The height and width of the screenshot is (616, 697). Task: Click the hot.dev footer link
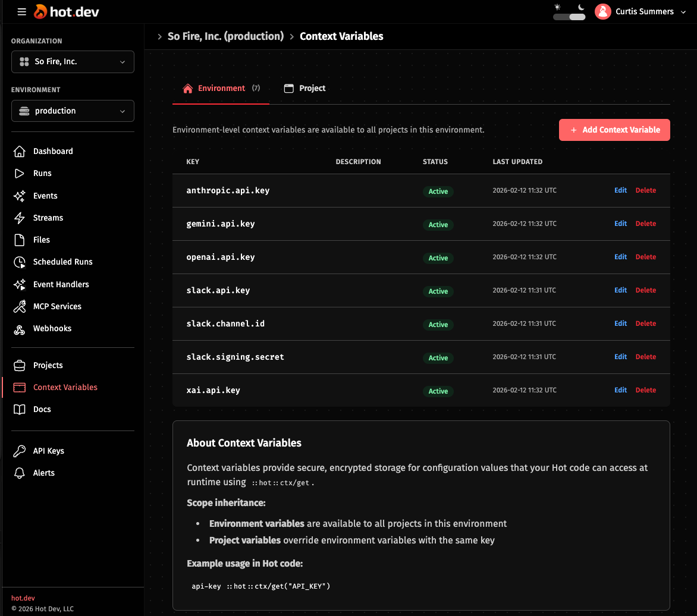(23, 598)
